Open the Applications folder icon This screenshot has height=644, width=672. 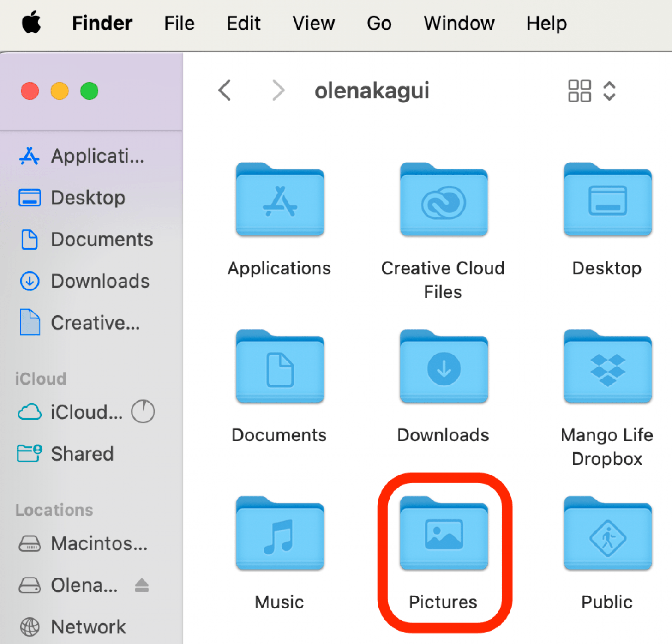click(280, 201)
